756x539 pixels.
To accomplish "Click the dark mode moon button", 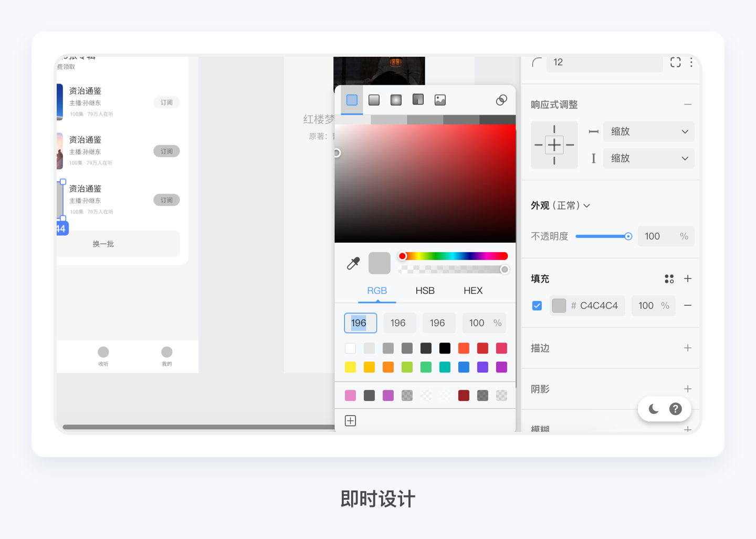I will [653, 409].
